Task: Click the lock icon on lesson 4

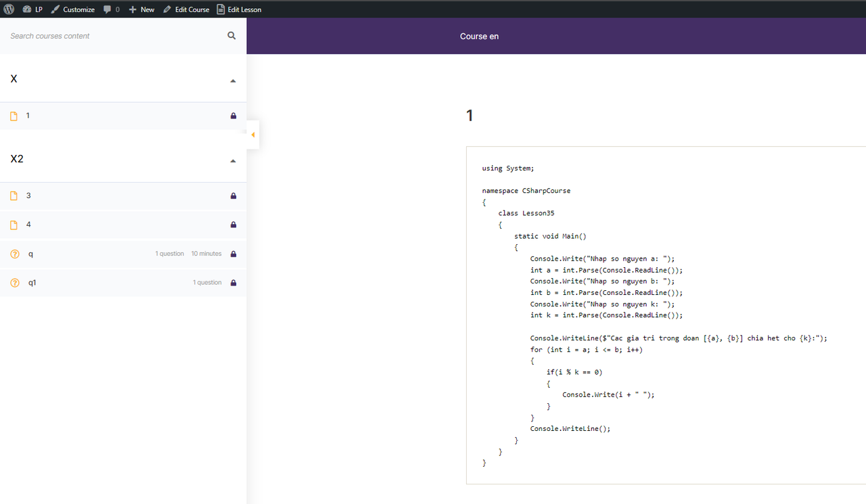Action: 233,225
